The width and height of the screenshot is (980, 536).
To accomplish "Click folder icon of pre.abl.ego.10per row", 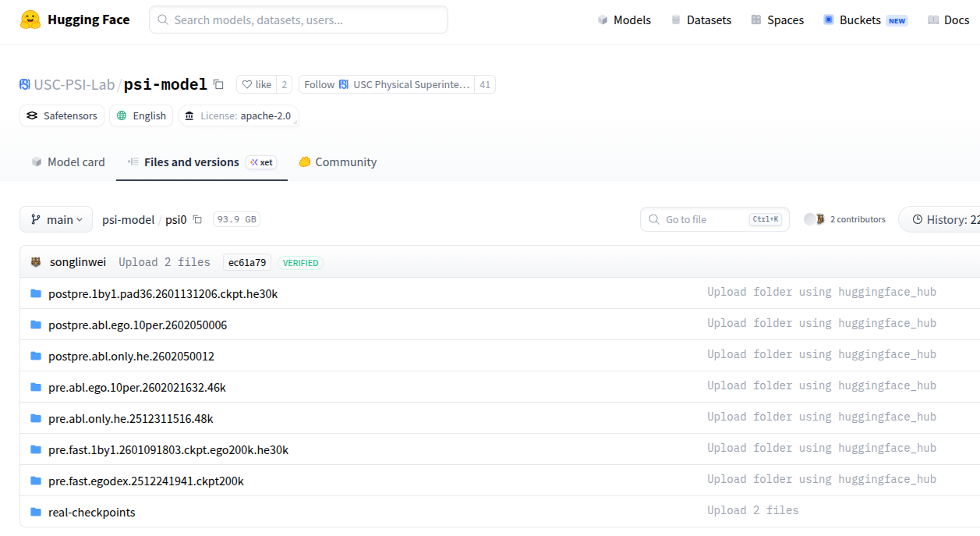I will (x=35, y=387).
